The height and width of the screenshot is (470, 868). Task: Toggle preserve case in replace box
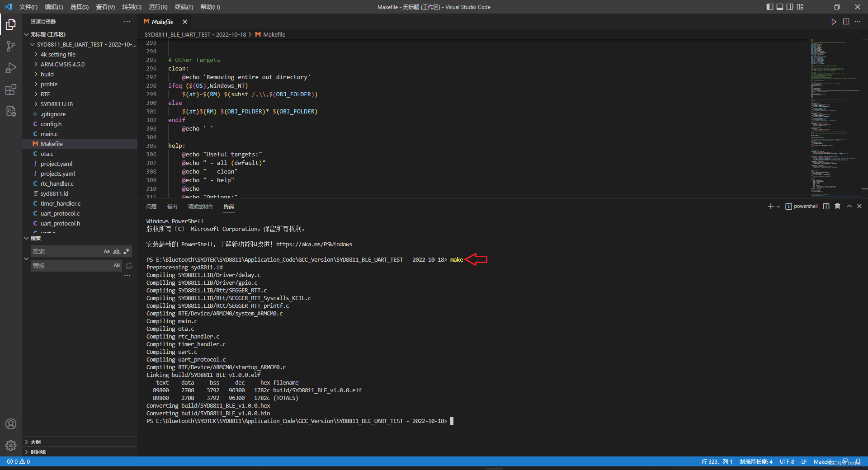tap(117, 266)
